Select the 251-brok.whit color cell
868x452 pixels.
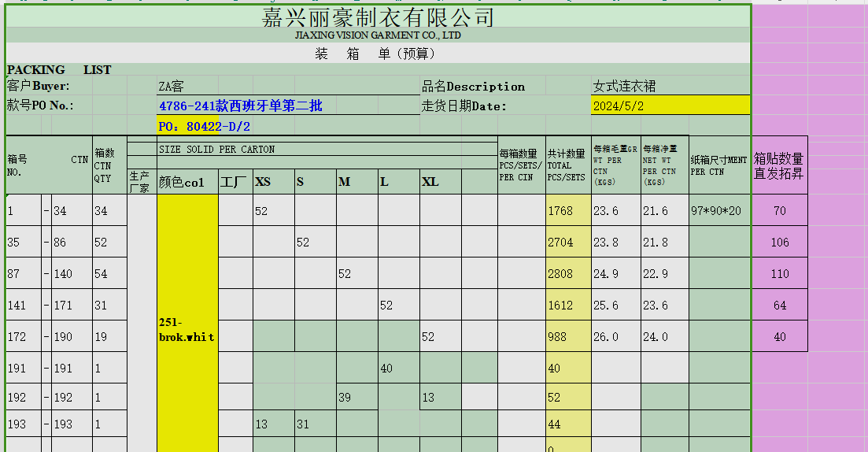[x=187, y=329]
